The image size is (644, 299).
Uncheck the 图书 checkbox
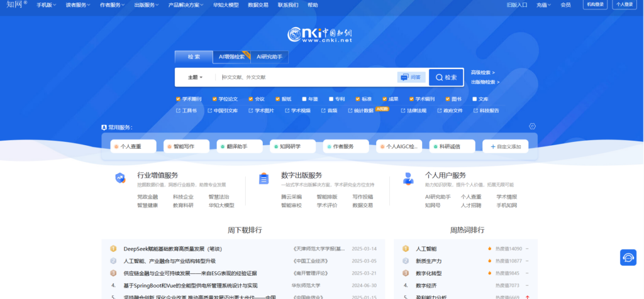[448, 99]
